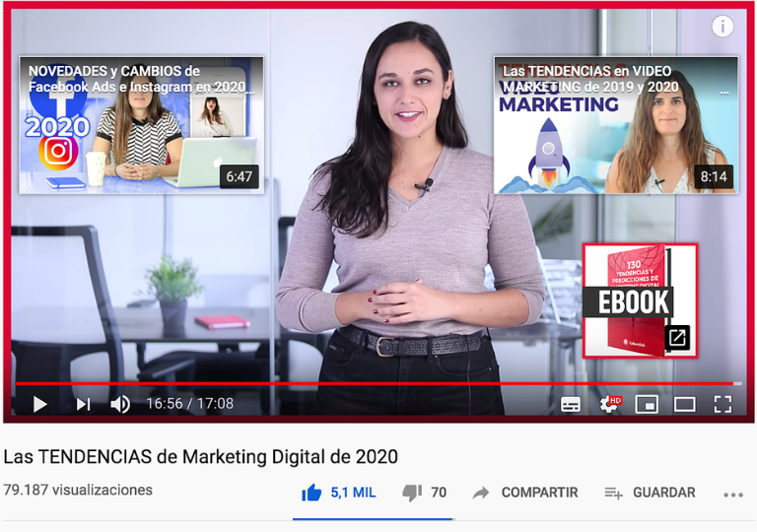757x532 pixels.
Task: Dislike the video with thumbs down
Action: tap(412, 493)
